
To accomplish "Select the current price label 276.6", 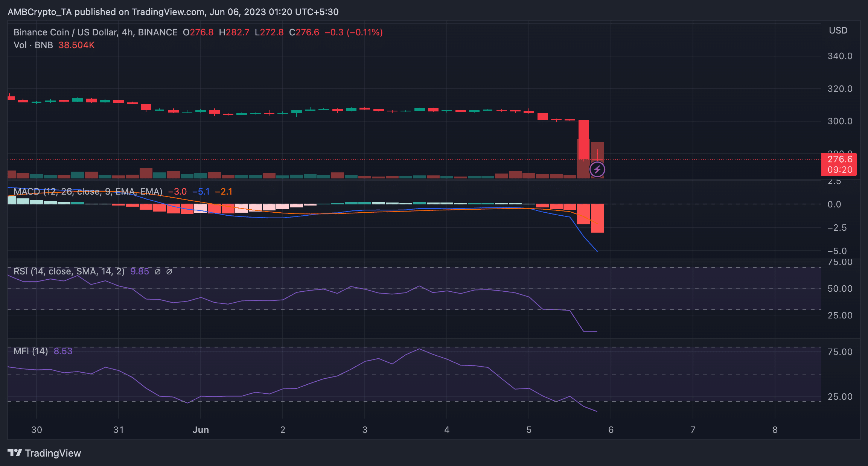I will [840, 159].
